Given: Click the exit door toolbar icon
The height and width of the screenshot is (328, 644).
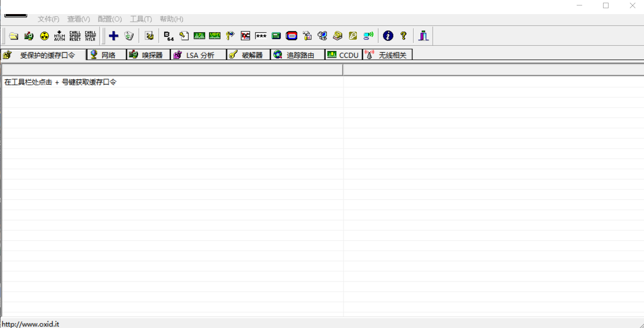Looking at the screenshot, I should pyautogui.click(x=423, y=36).
